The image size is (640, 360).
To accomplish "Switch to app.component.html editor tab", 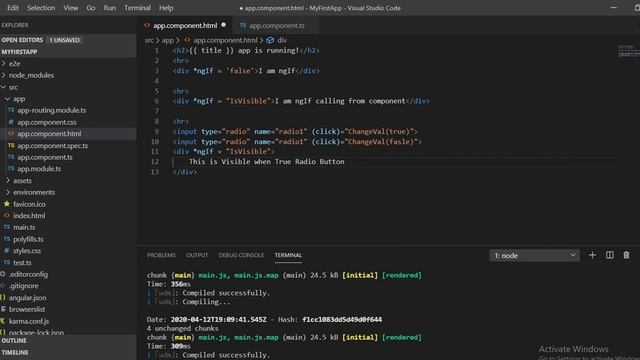I will [x=184, y=25].
